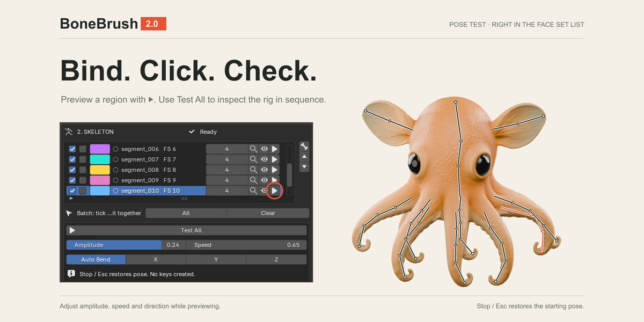Image resolution: width=644 pixels, height=322 pixels.
Task: Untick the blue checkbox for segment_009
Action: coord(72,180)
